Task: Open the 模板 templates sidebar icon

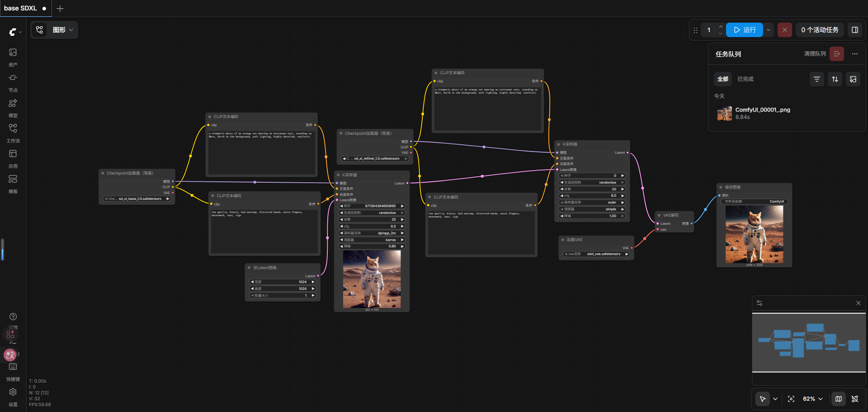Action: (13, 184)
